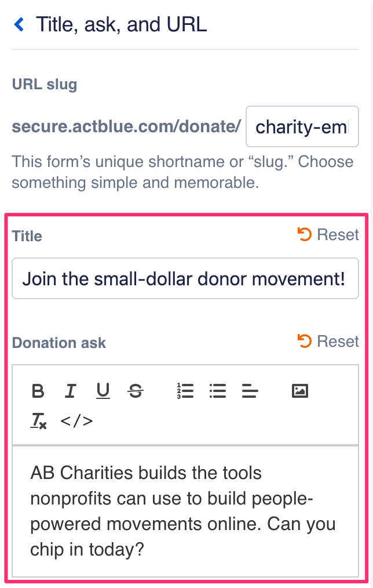
Task: Focus the Title text input
Action: click(185, 279)
